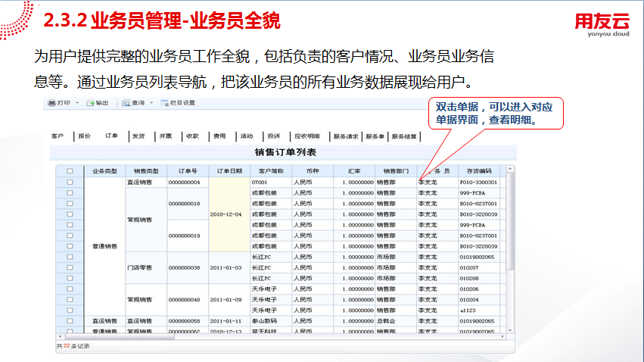Switch to the 报价 tab
This screenshot has height=362, width=644.
(84, 136)
